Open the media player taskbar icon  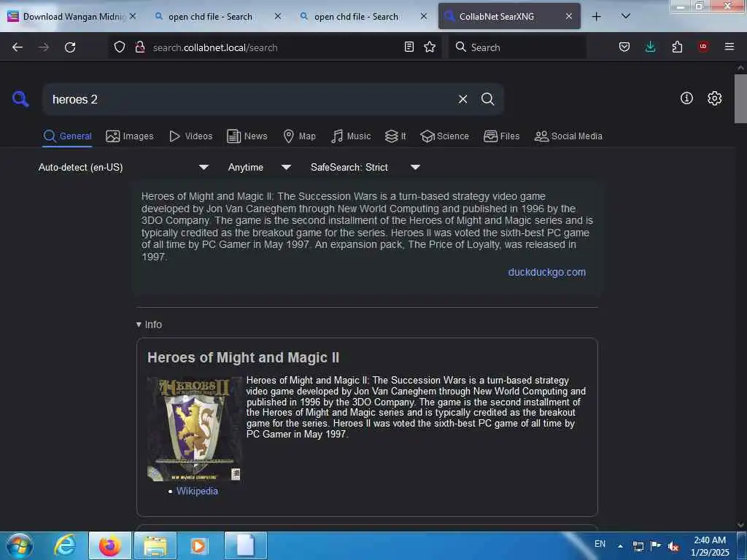coord(200,545)
